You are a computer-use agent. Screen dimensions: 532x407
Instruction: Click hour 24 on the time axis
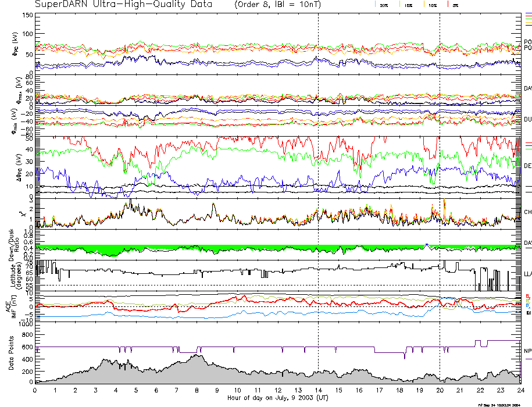(x=520, y=390)
